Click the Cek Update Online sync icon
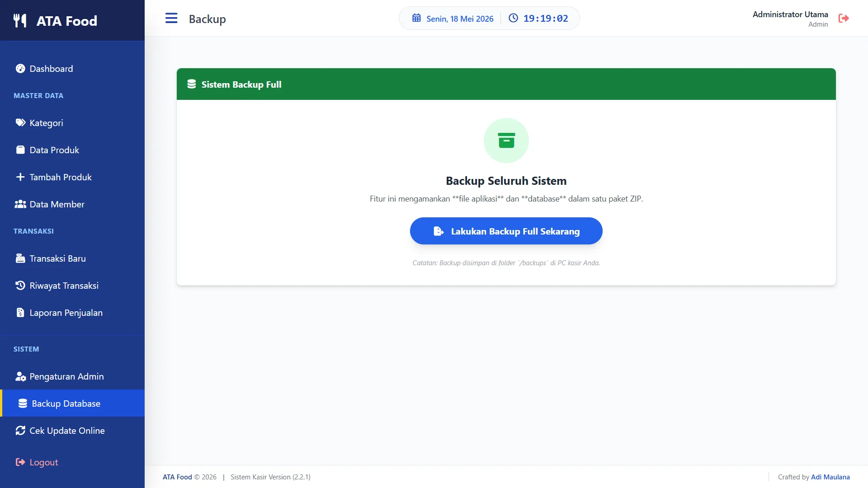The height and width of the screenshot is (488, 868). (x=20, y=431)
